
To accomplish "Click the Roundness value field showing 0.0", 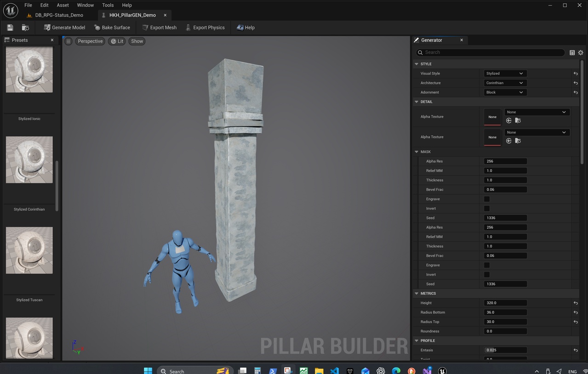I will (505, 331).
